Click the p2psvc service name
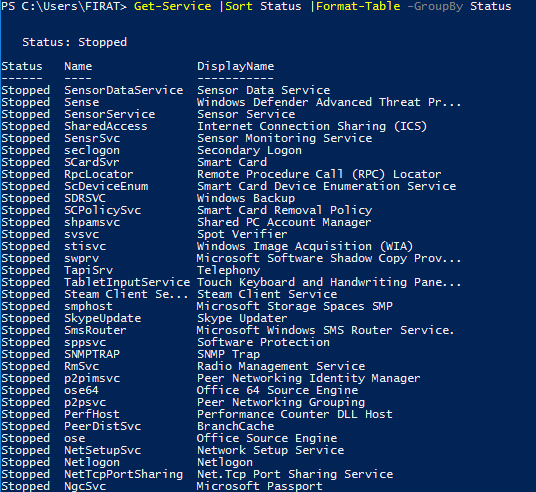 pos(85,402)
